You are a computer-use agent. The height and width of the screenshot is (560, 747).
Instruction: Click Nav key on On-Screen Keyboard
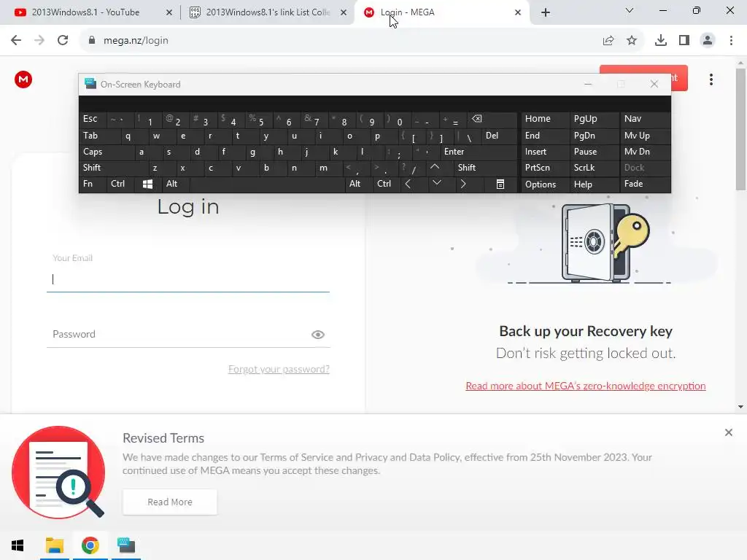click(x=645, y=119)
